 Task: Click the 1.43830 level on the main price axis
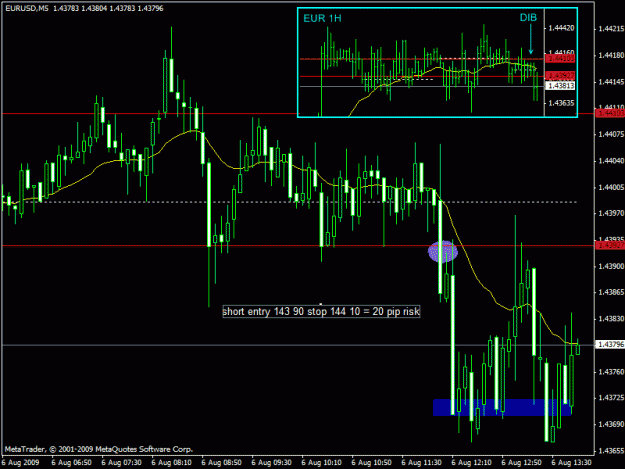(611, 319)
